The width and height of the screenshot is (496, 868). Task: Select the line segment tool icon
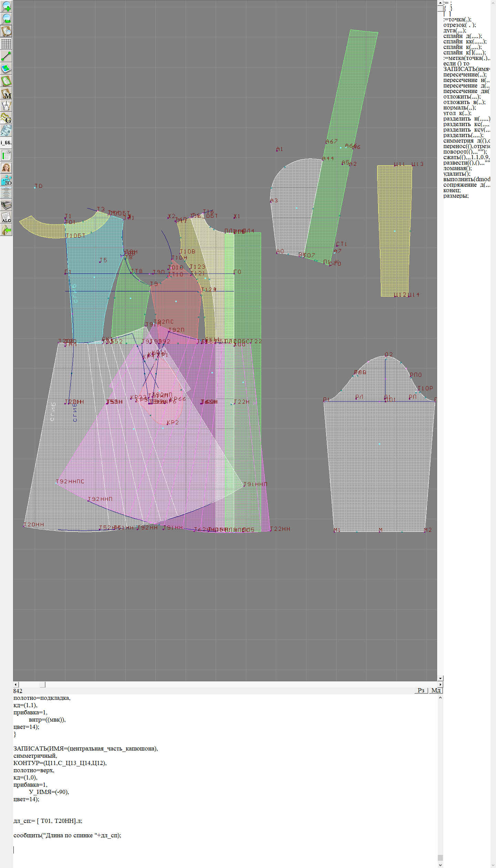point(6,56)
